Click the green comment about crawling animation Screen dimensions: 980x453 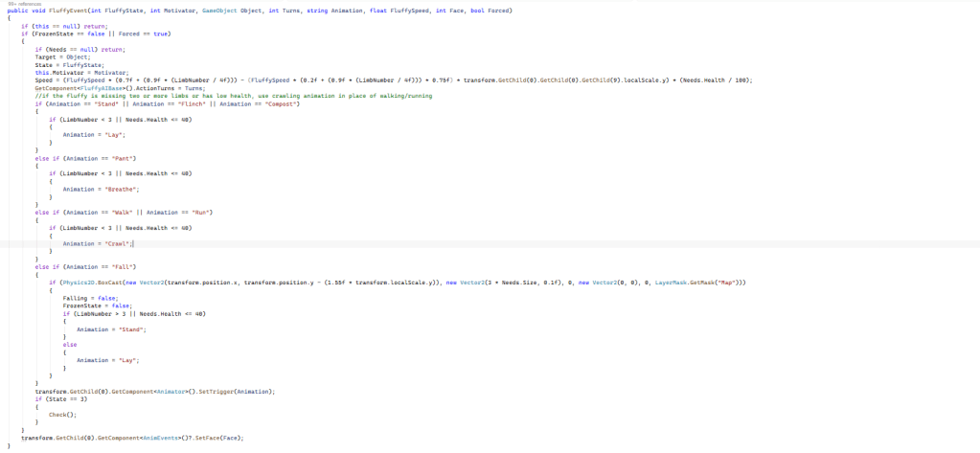tap(234, 96)
